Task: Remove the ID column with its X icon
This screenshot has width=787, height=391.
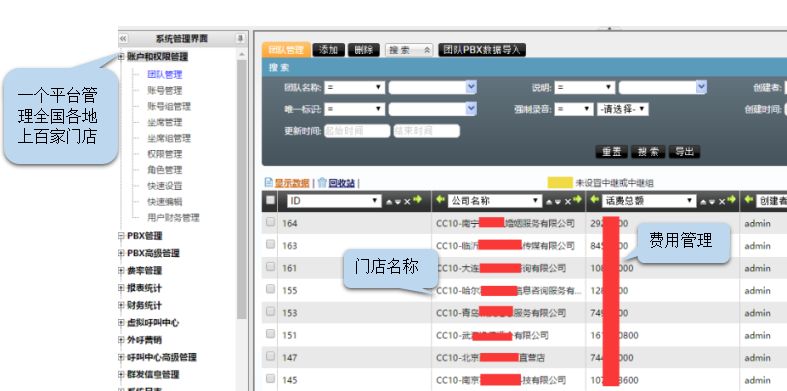Action: (407, 201)
